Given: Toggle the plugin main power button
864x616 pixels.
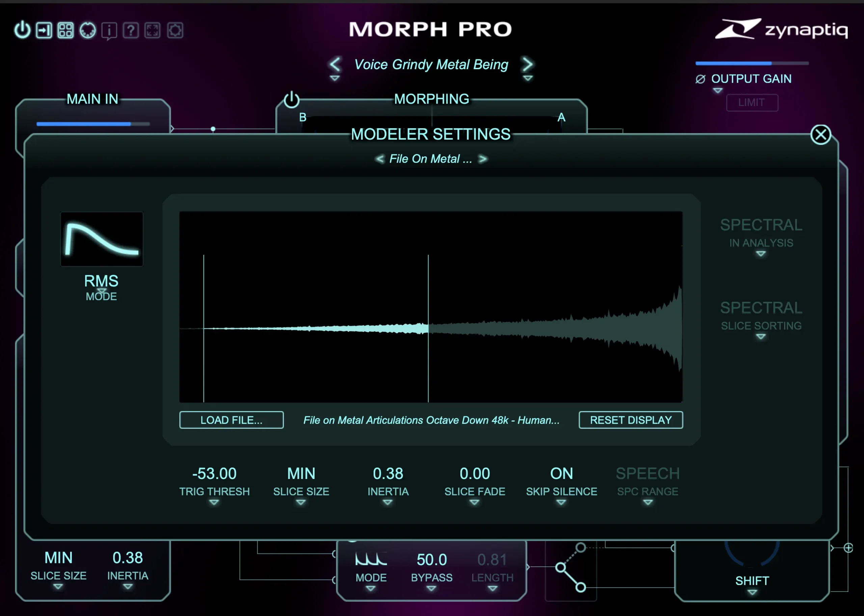Looking at the screenshot, I should (x=22, y=30).
